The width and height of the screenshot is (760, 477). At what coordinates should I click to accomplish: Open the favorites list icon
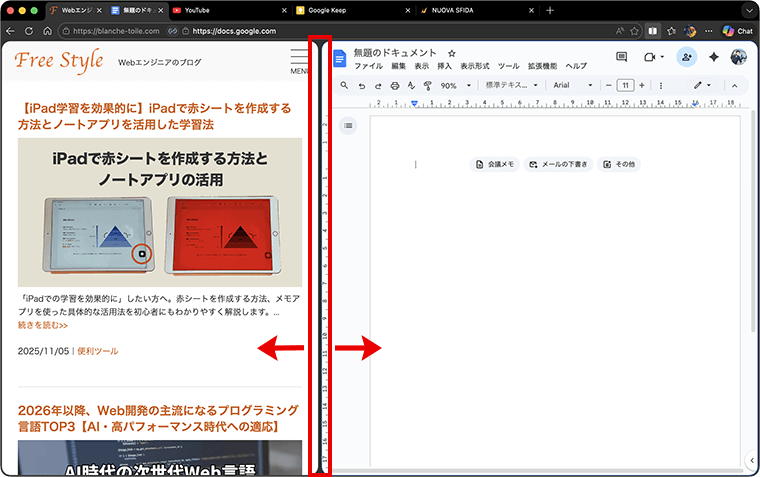coord(671,31)
